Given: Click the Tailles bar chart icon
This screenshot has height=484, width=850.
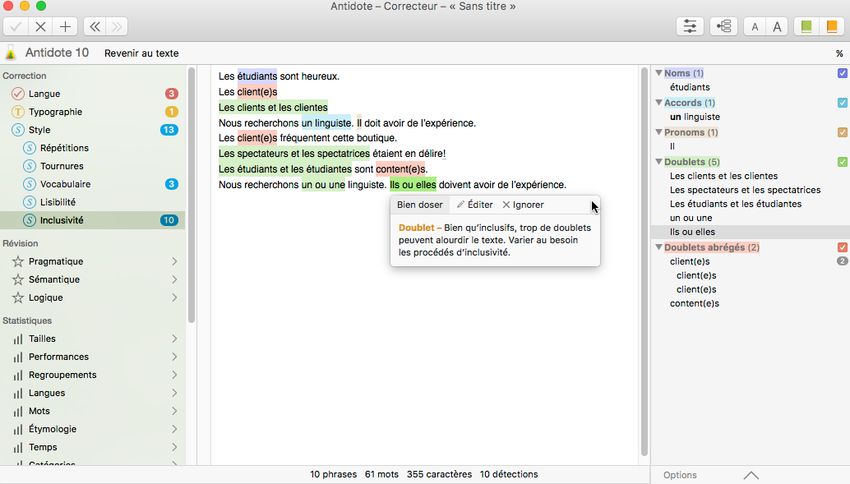Looking at the screenshot, I should [x=18, y=339].
